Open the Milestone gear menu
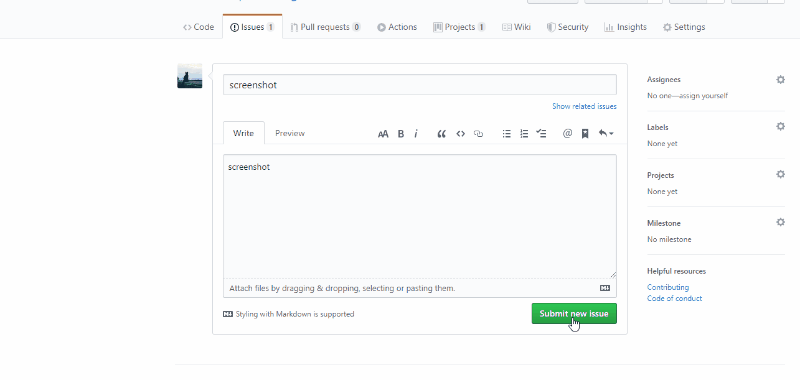 pos(780,222)
